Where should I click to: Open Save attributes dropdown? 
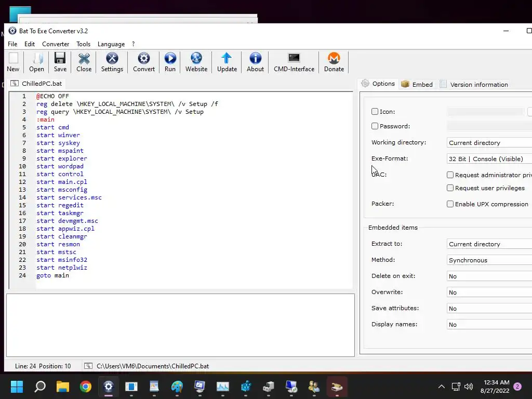(x=489, y=309)
